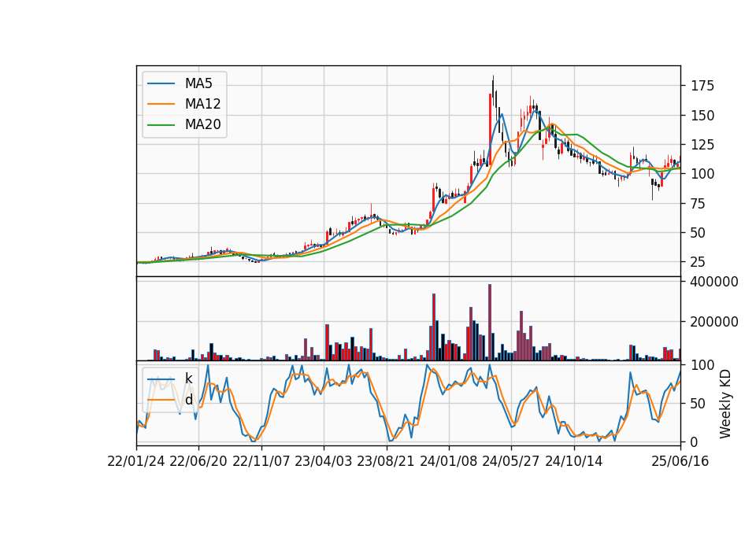Screen dimensions: 756x543
Task: Click the 150 price axis tick
Action: (x=702, y=116)
